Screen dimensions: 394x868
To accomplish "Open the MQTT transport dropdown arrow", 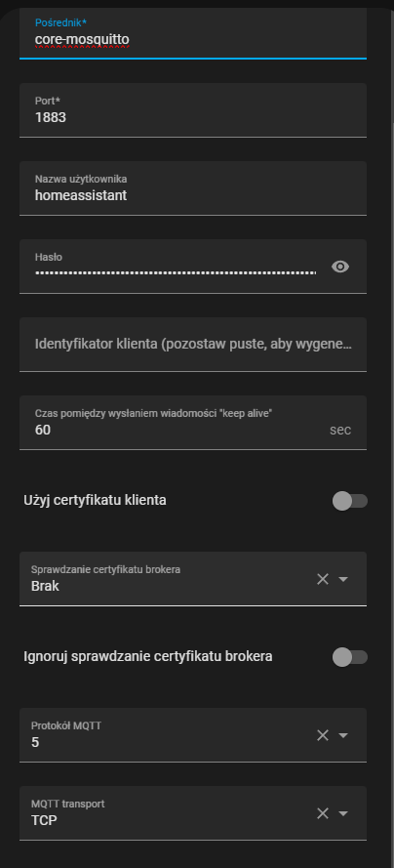I will (x=343, y=813).
